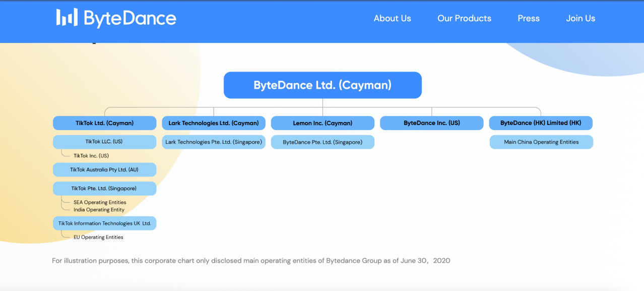The width and height of the screenshot is (644, 291).
Task: Select the ByteDance Ltd. (Cayman) box
Action: (323, 85)
